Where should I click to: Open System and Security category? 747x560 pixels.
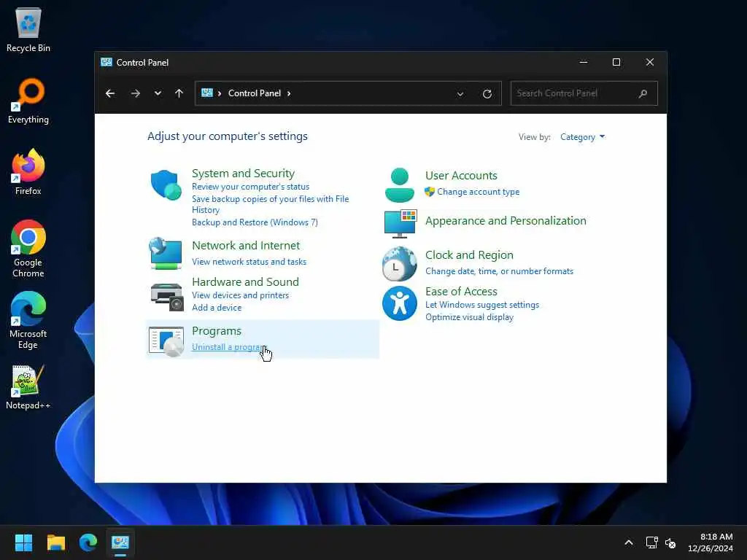tap(243, 174)
